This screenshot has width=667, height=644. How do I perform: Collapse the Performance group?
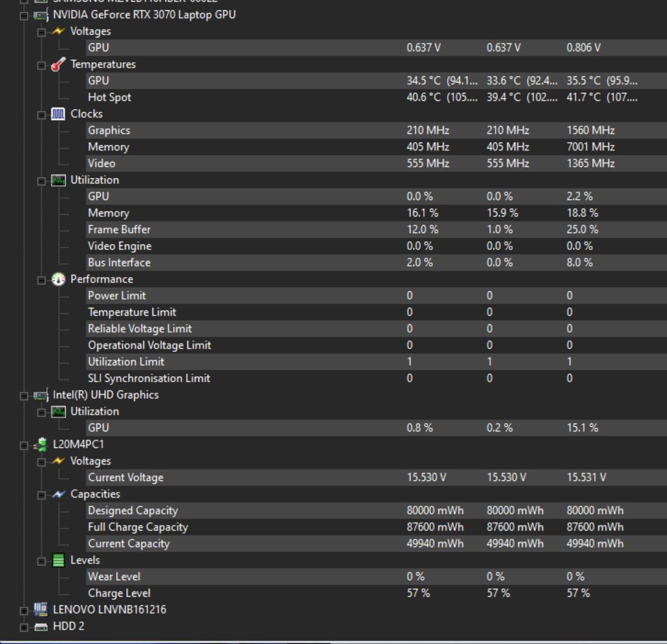[41, 280]
